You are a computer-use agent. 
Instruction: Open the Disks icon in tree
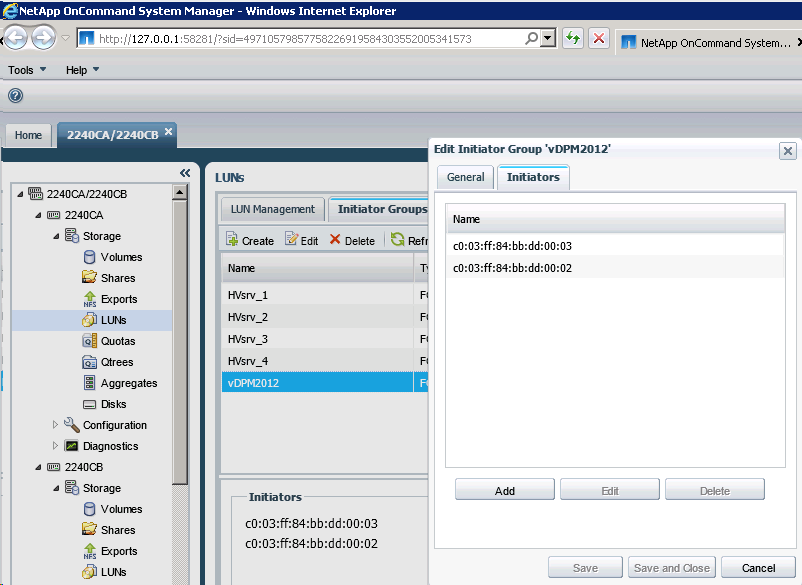[x=90, y=404]
